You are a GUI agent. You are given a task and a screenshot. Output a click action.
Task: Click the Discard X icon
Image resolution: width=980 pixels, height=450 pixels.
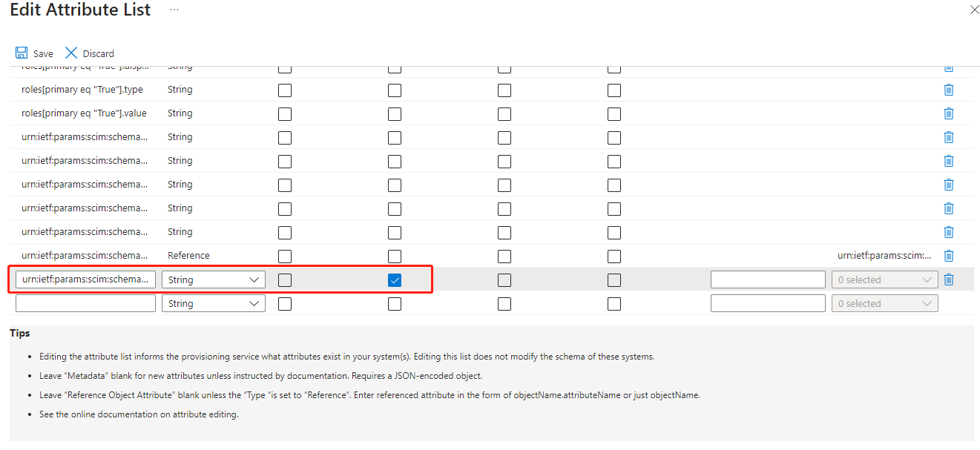pos(71,53)
